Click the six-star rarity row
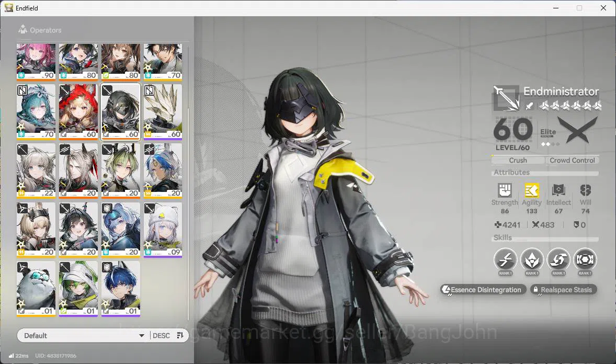The height and width of the screenshot is (364, 616). [x=570, y=105]
